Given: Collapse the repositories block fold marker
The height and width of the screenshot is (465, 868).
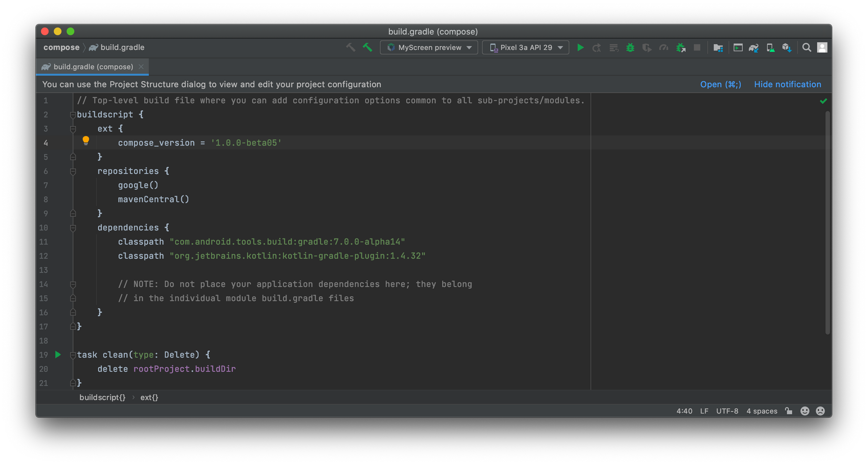Looking at the screenshot, I should [73, 171].
